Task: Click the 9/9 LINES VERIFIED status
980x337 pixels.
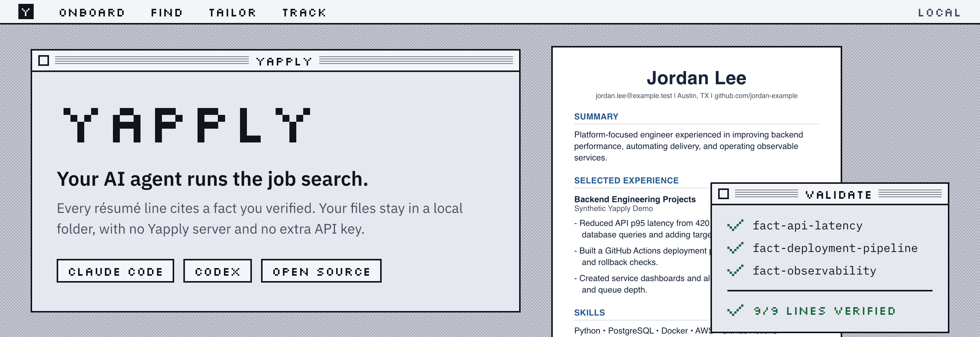Action: click(x=825, y=311)
